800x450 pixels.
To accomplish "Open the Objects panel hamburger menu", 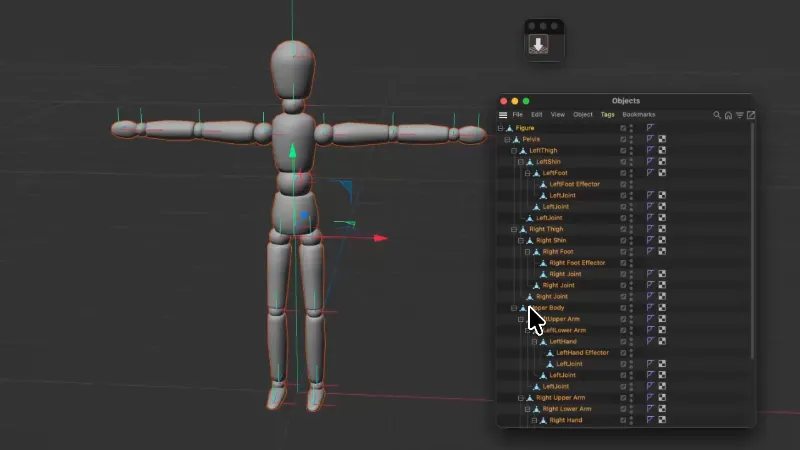I will (x=503, y=115).
